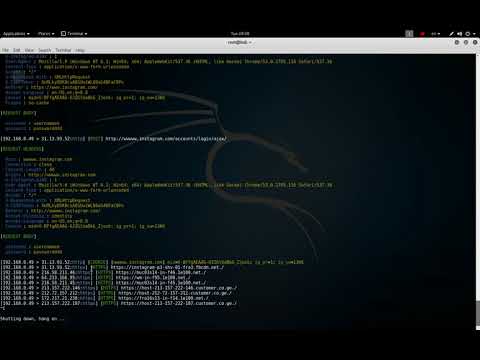Open the File menu of the terminal

[6, 50]
